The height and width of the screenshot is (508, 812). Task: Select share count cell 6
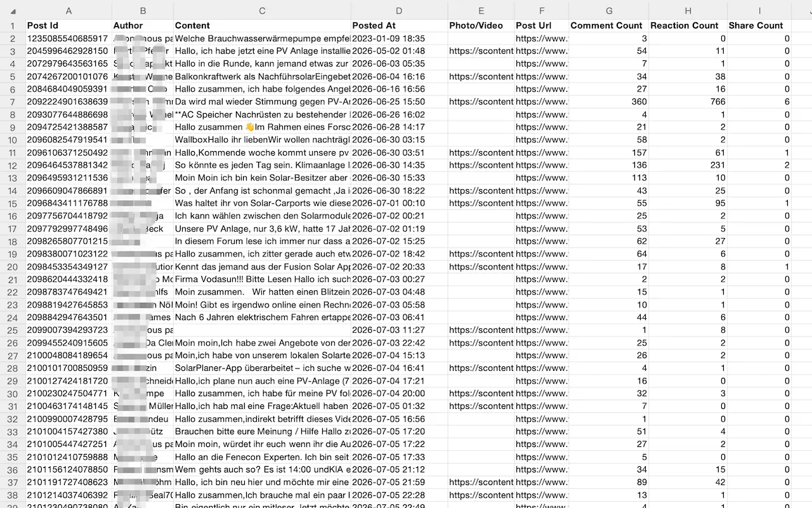tap(759, 102)
